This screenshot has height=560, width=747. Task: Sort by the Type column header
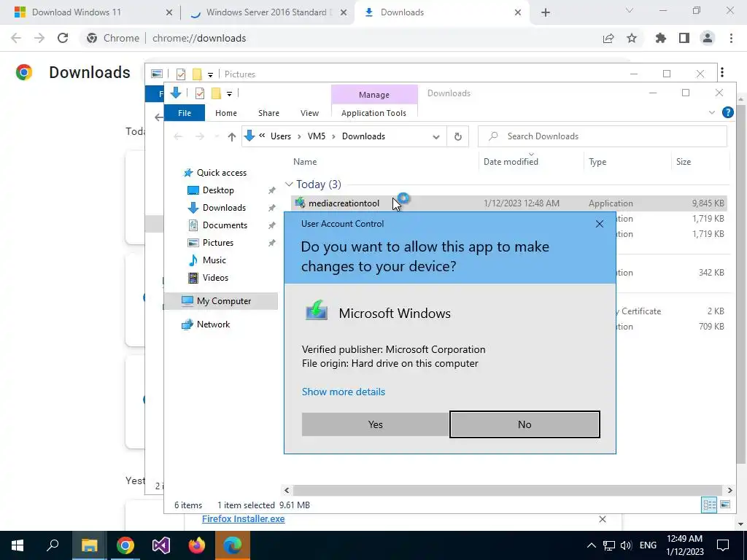click(x=597, y=161)
